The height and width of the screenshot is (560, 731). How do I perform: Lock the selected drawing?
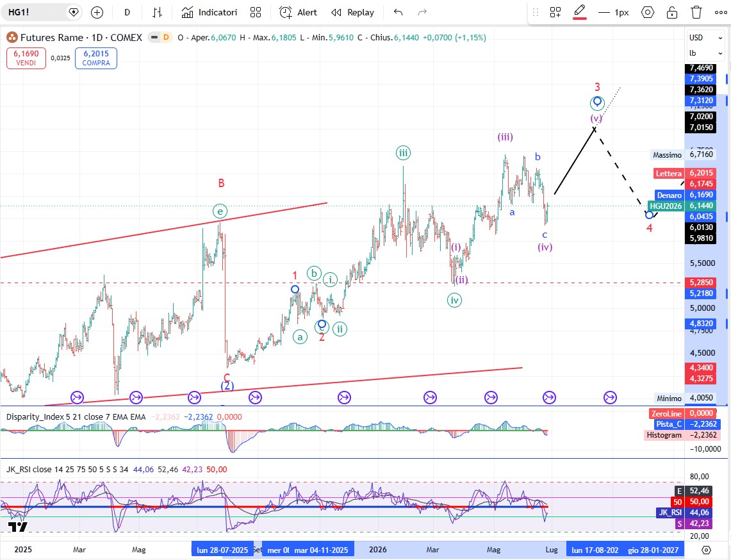pyautogui.click(x=672, y=13)
